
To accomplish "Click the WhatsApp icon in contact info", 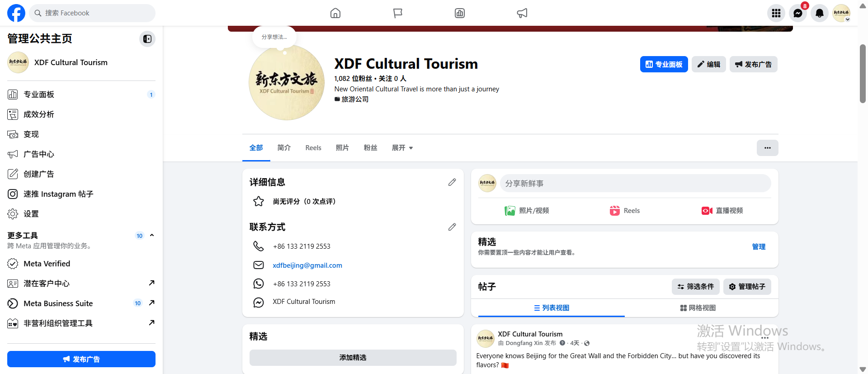I will 259,284.
